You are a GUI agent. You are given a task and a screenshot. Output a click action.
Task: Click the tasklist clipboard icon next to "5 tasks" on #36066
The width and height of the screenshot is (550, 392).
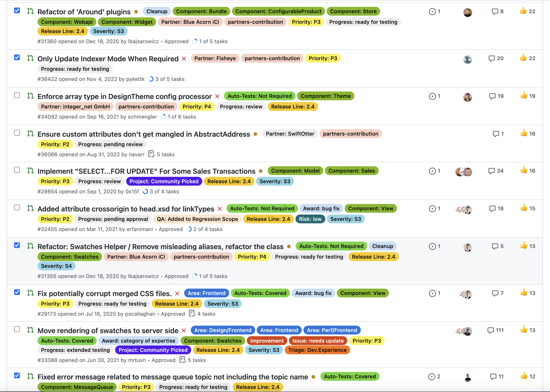[x=151, y=154]
